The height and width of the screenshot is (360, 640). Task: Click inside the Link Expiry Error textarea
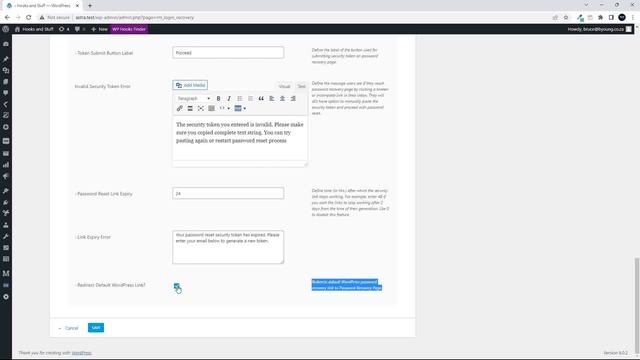228,247
